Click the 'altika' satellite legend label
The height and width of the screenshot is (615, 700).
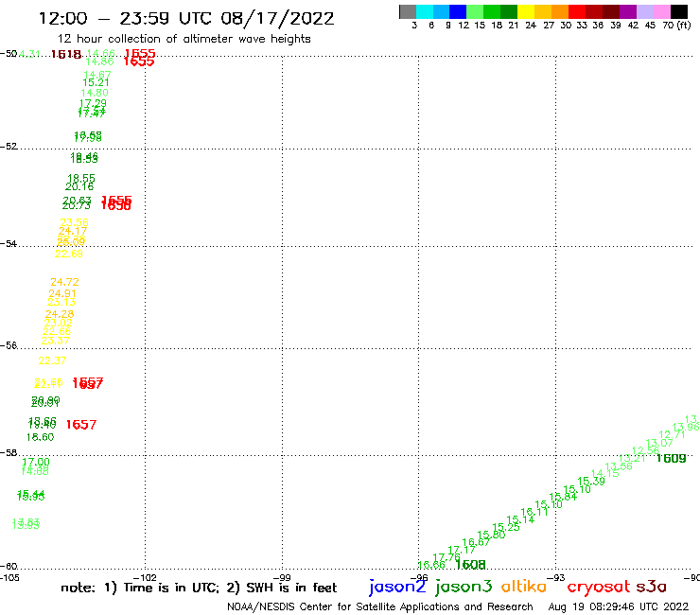(524, 587)
